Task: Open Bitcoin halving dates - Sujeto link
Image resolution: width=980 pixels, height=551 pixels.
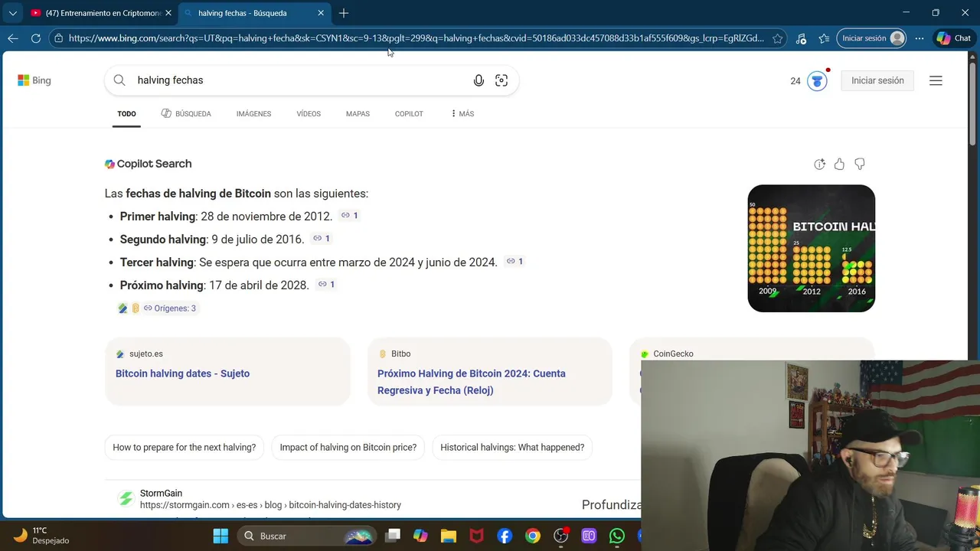Action: (182, 373)
